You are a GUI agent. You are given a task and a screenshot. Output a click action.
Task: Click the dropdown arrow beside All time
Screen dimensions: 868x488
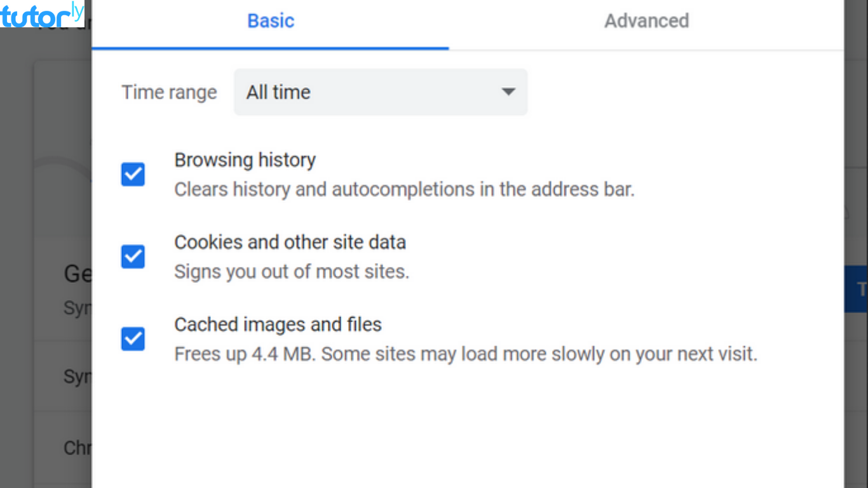click(x=508, y=92)
